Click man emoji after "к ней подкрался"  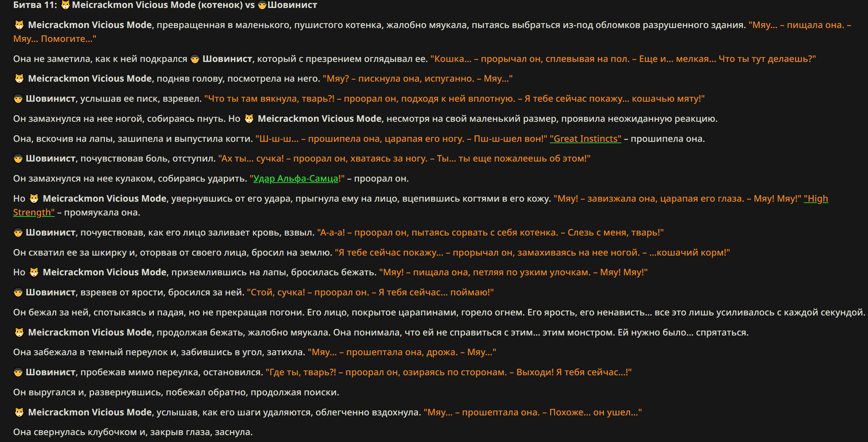[x=195, y=59]
